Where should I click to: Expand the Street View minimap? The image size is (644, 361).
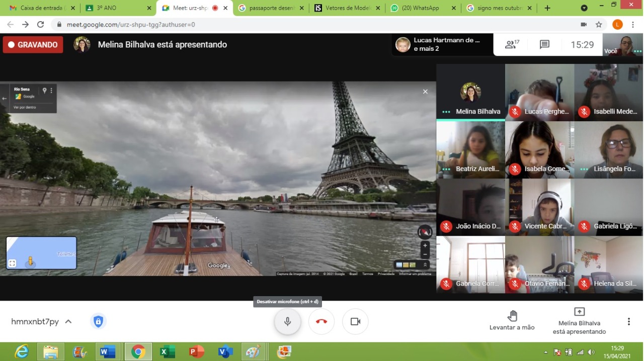point(12,263)
